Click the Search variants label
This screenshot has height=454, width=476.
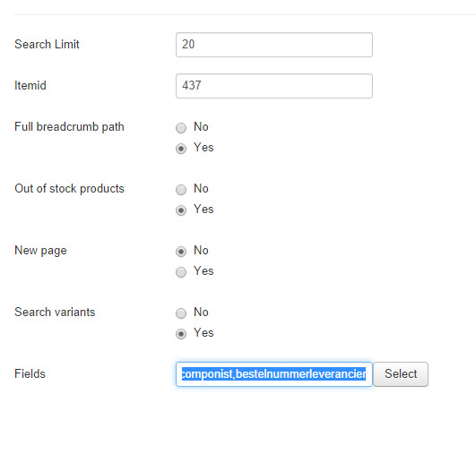(55, 312)
